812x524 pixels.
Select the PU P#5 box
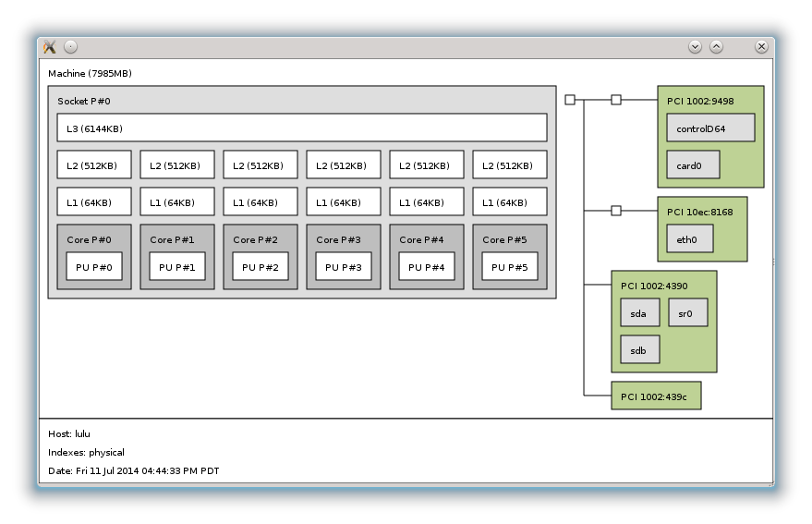[510, 267]
